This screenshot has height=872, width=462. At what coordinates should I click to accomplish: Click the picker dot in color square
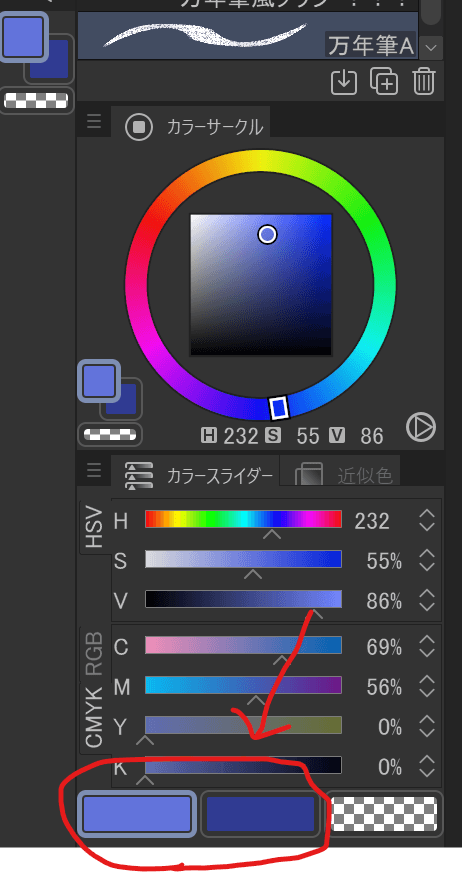267,235
